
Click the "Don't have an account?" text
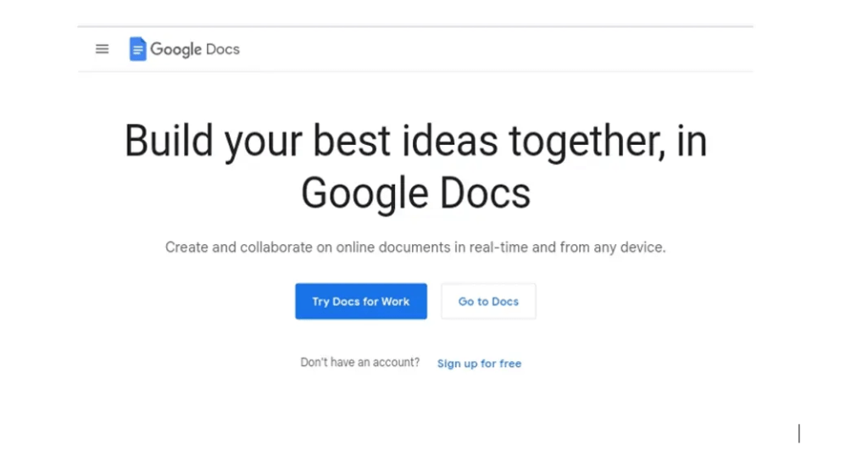tap(359, 363)
